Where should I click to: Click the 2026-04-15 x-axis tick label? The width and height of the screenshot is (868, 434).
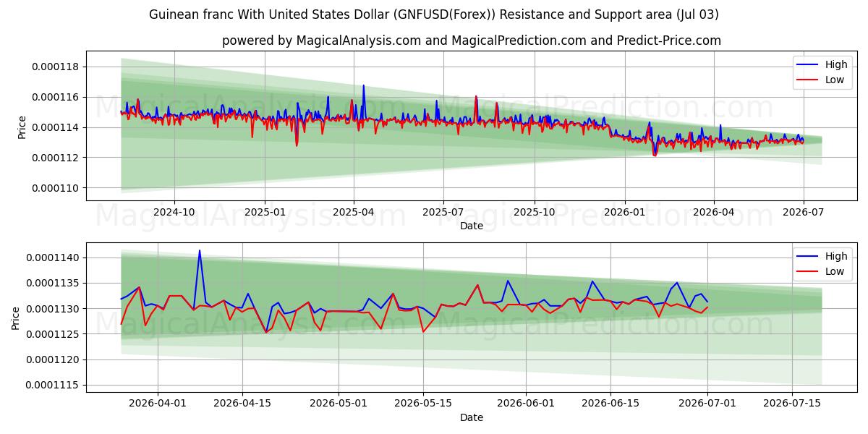[x=242, y=404]
